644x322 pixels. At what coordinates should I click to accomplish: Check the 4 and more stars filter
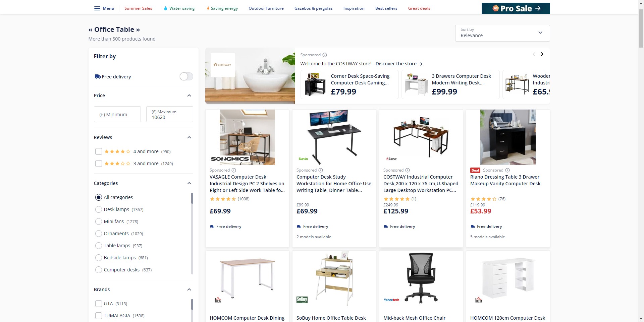pos(99,151)
